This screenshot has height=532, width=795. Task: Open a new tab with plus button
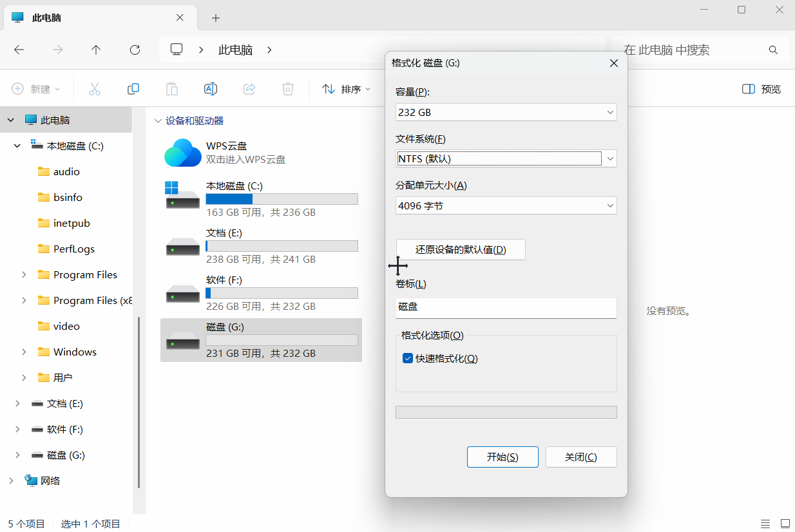pos(216,18)
